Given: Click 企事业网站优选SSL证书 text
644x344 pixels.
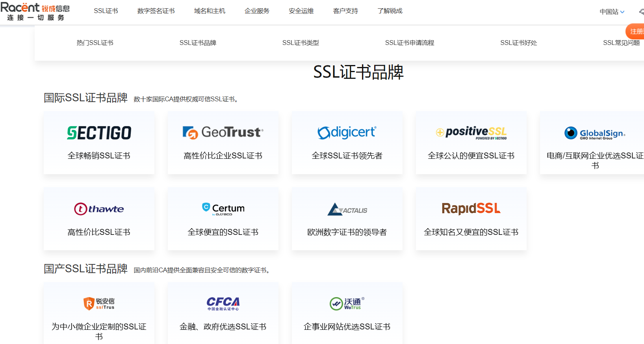Looking at the screenshot, I should point(347,327).
